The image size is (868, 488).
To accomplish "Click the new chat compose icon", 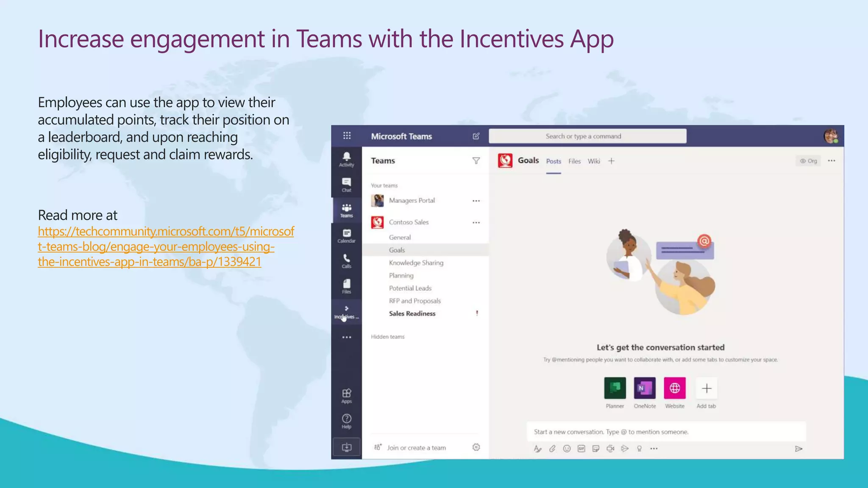I will pyautogui.click(x=476, y=136).
